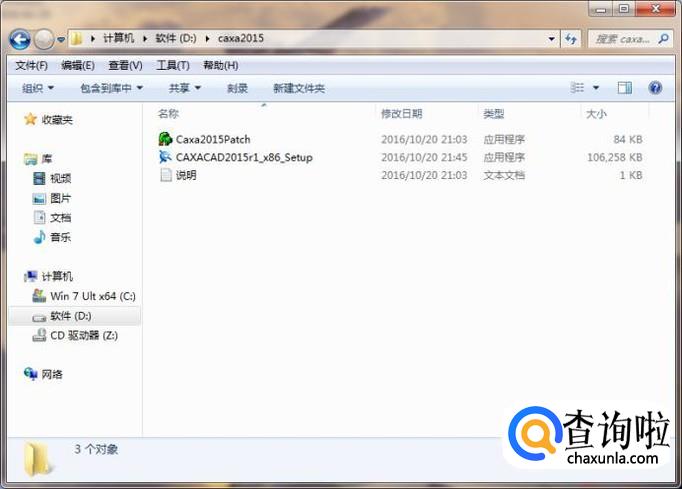682x489 pixels.
Task: Open the 文件(F) menu
Action: click(31, 65)
